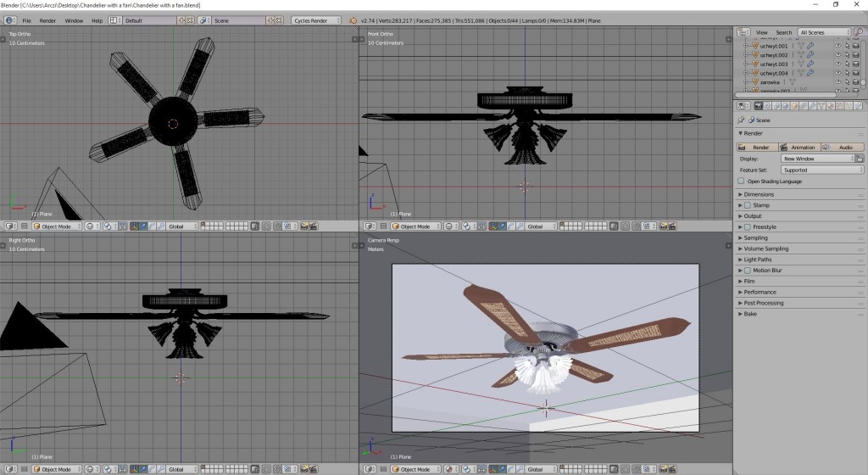
Task: Click the editor type icon in top-left viewport header
Action: click(10, 226)
